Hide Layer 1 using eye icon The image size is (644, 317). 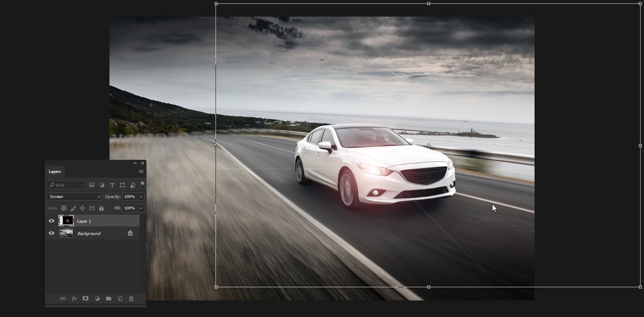pyautogui.click(x=52, y=221)
